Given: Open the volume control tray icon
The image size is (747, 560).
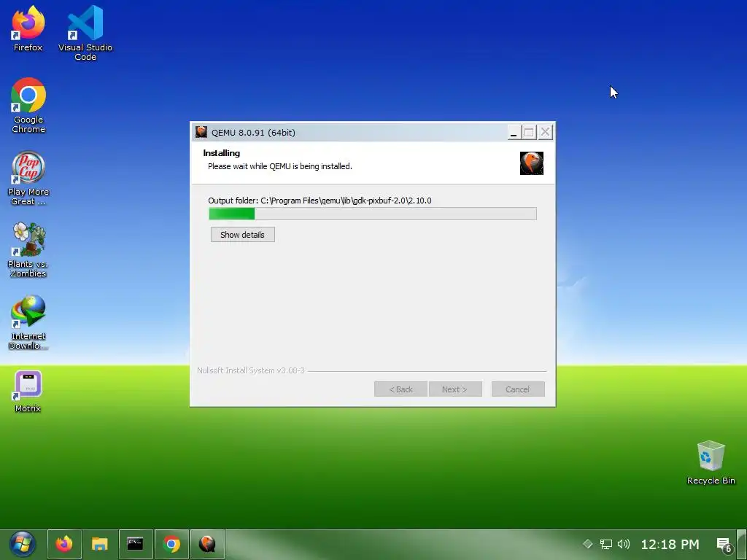Looking at the screenshot, I should [623, 544].
